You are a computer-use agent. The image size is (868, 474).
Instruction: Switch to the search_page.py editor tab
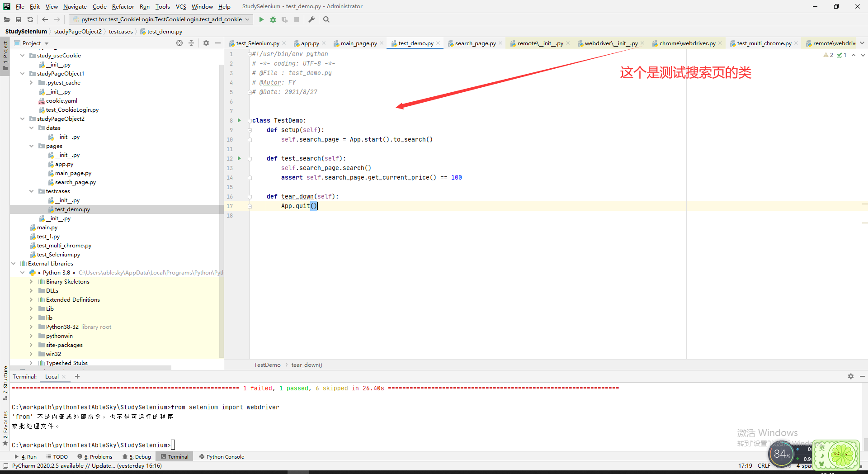coord(475,43)
